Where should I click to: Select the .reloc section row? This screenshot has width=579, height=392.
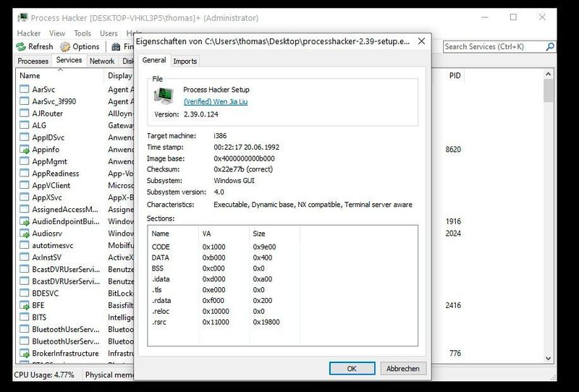coord(282,311)
